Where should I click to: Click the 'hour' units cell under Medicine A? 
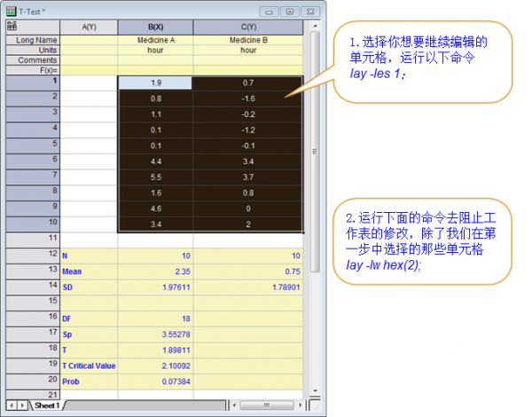(x=155, y=51)
